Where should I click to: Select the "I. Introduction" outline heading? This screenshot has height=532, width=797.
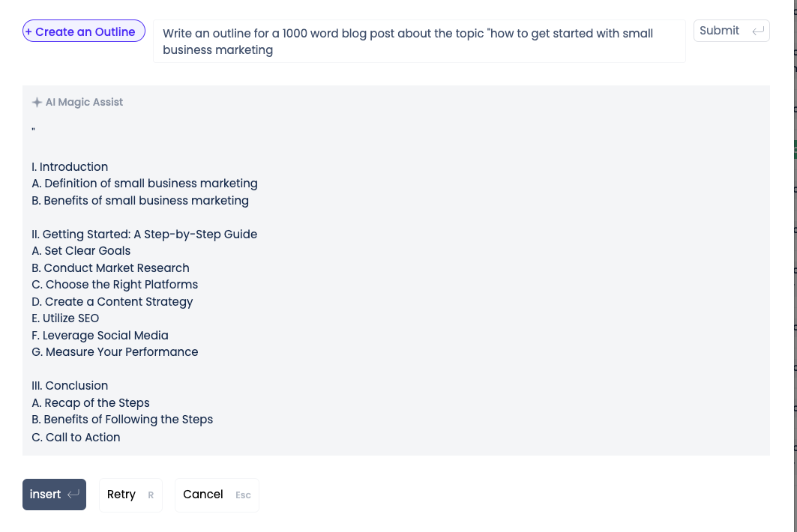70,166
